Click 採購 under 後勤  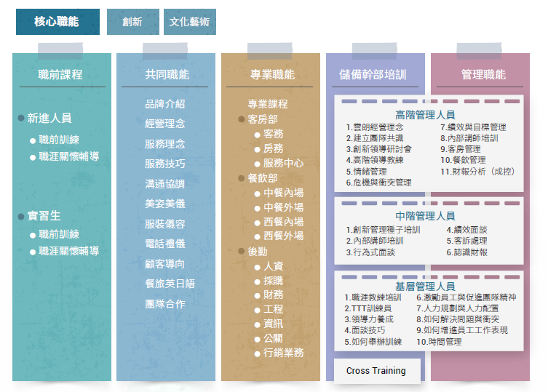(274, 281)
